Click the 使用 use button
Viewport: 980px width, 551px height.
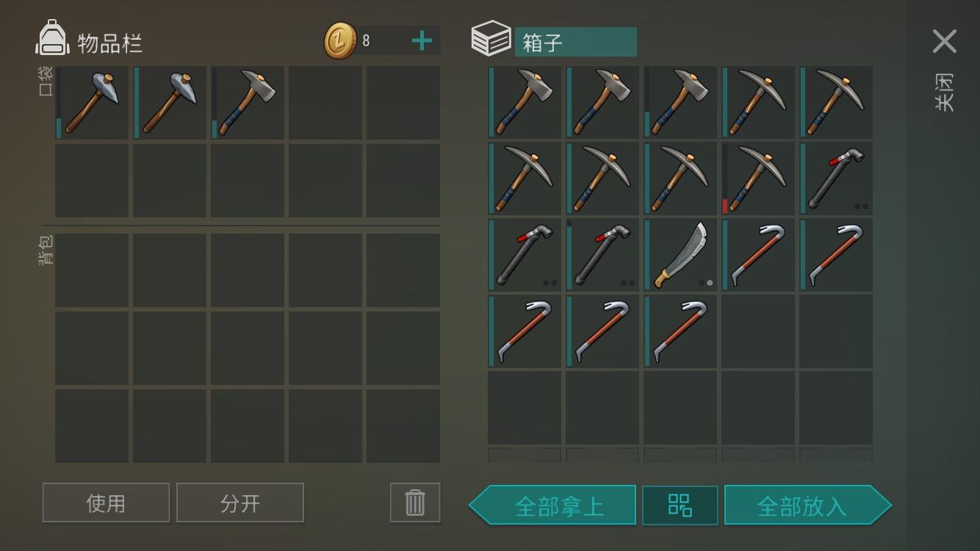106,503
